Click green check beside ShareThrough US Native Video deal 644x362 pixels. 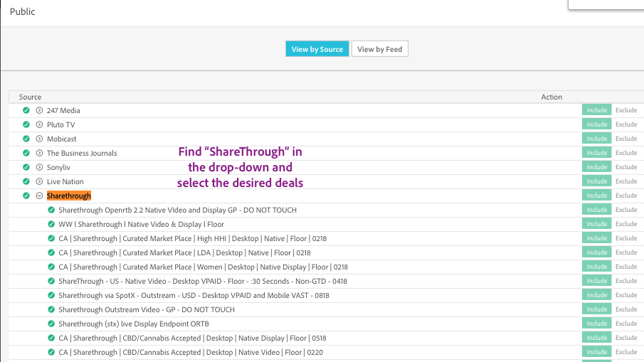point(51,281)
